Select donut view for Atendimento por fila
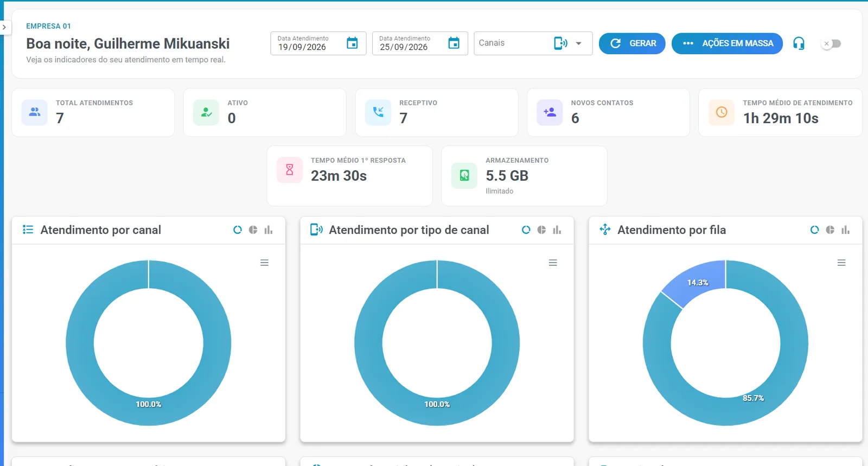Screen dimensions: 868x466 point(815,230)
